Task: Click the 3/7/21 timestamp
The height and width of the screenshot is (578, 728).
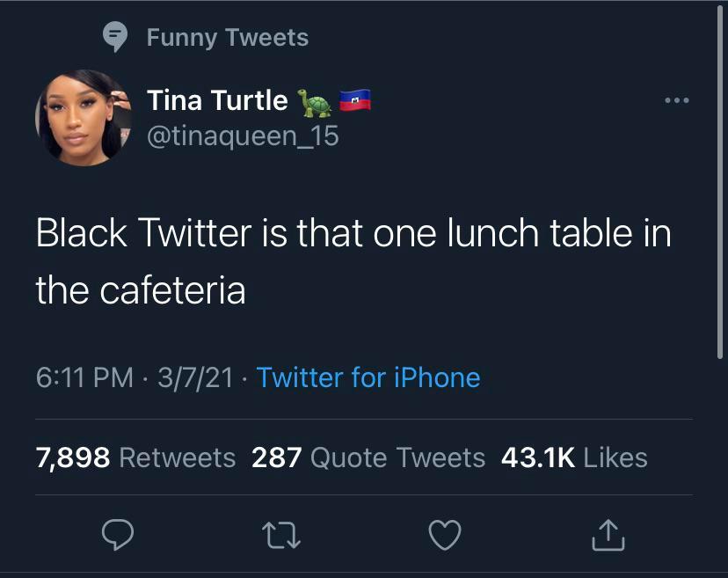Action: point(195,377)
